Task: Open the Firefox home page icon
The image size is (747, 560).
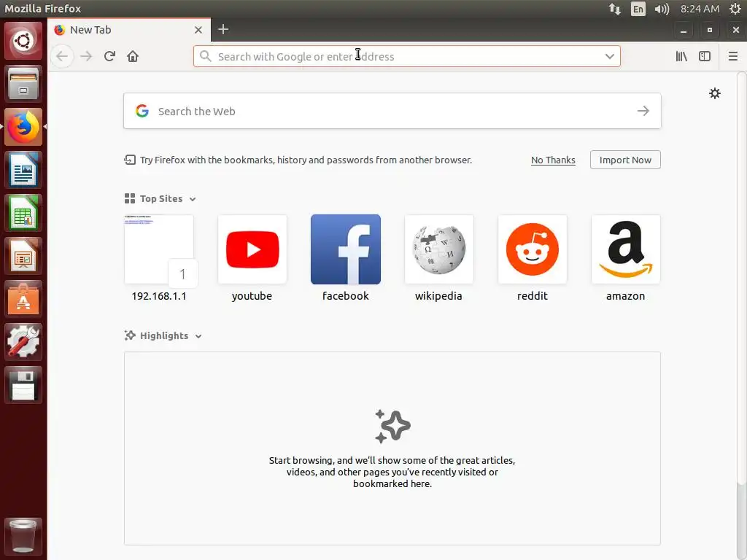Action: coord(133,56)
